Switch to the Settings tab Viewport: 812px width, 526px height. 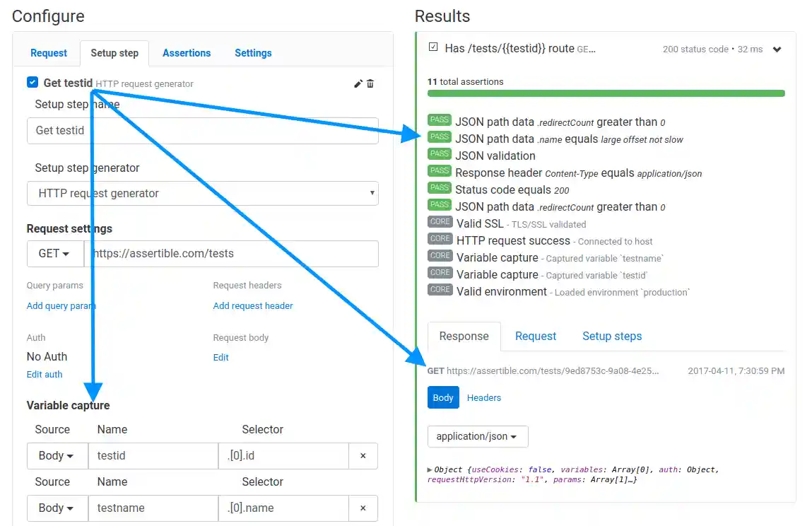pos(253,53)
